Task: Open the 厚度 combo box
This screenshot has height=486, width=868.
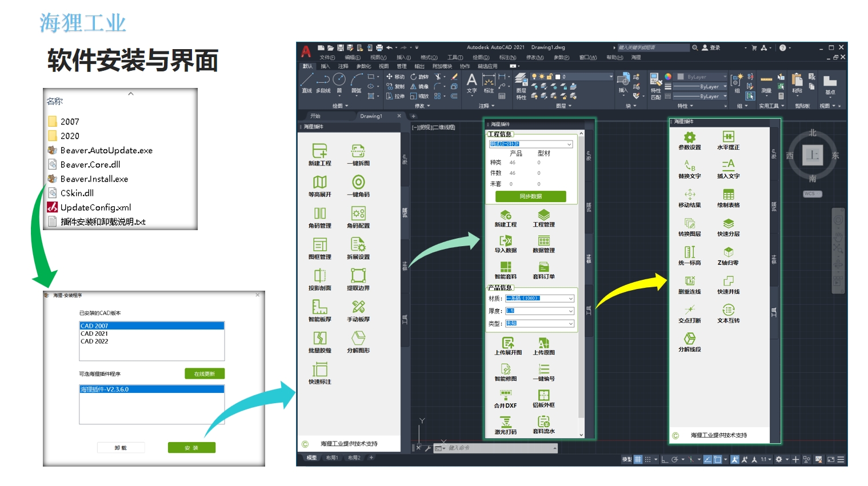Action: [x=539, y=311]
